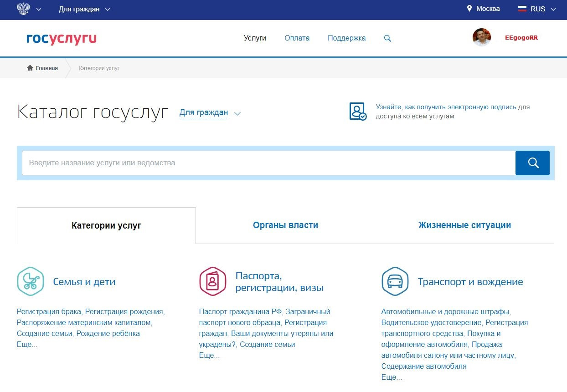The width and height of the screenshot is (567, 392).
Task: Click the electronic signature icon
Action: point(358,112)
